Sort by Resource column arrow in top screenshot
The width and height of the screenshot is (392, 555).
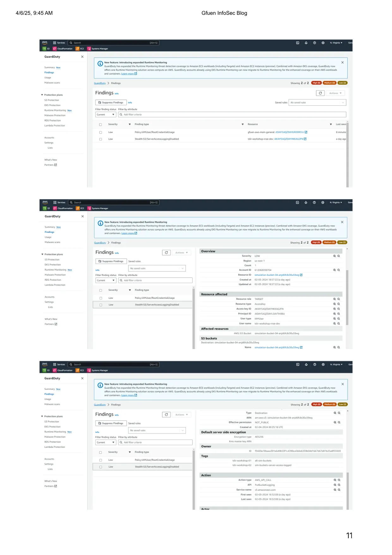click(331, 124)
